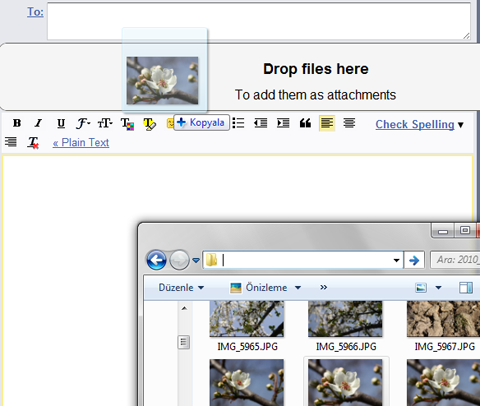Click the Önizleme button in Explorer toolbar
The width and height of the screenshot is (480, 406).
pyautogui.click(x=258, y=287)
